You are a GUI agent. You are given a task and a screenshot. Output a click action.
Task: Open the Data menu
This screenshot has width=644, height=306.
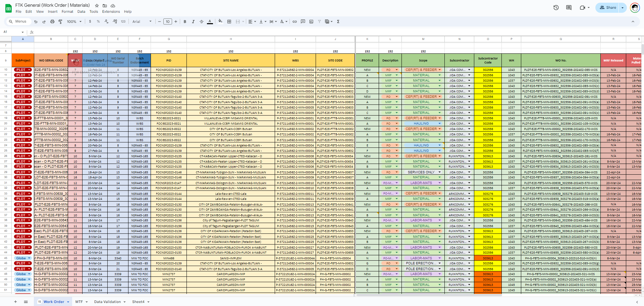(x=81, y=11)
